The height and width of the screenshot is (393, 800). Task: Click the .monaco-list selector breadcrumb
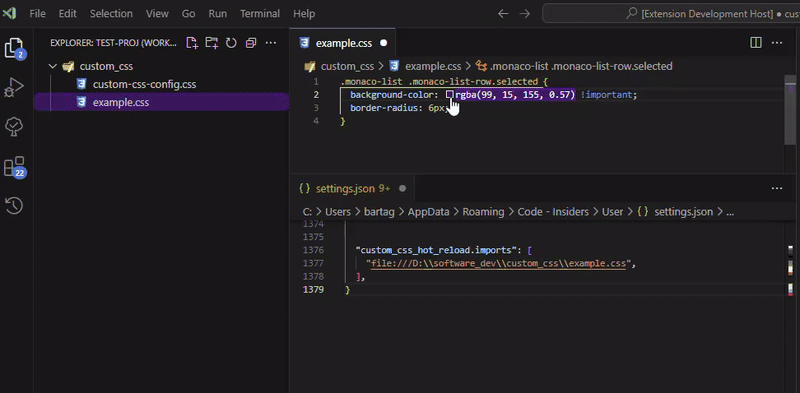click(581, 66)
